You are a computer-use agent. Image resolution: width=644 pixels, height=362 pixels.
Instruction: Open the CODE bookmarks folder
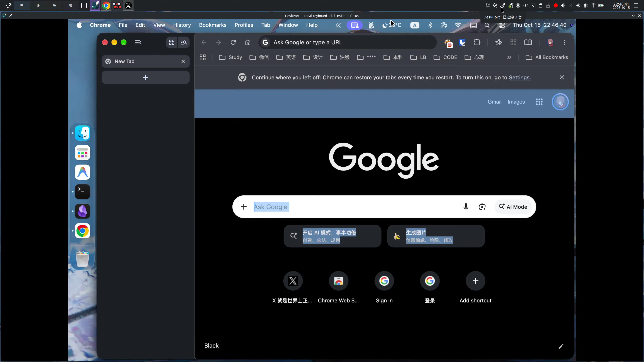[445, 57]
